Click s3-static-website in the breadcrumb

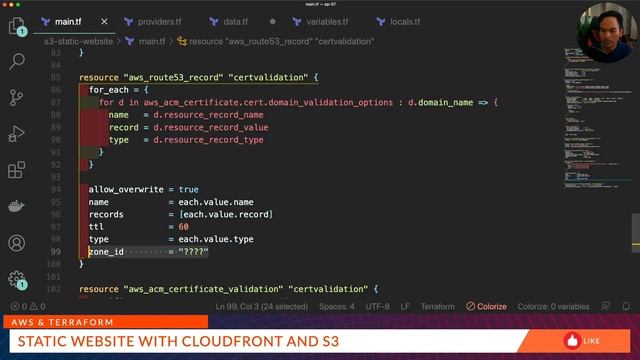78,41
